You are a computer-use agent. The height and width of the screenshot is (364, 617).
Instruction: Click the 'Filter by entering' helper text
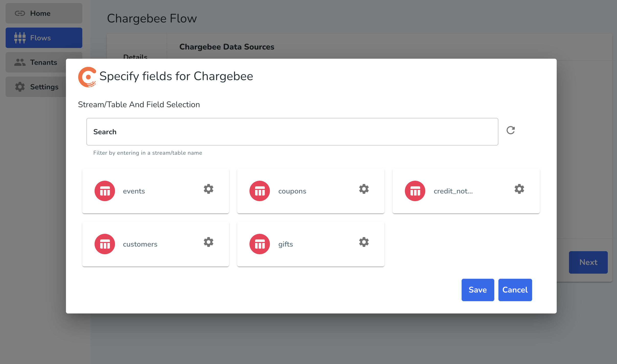(x=148, y=153)
